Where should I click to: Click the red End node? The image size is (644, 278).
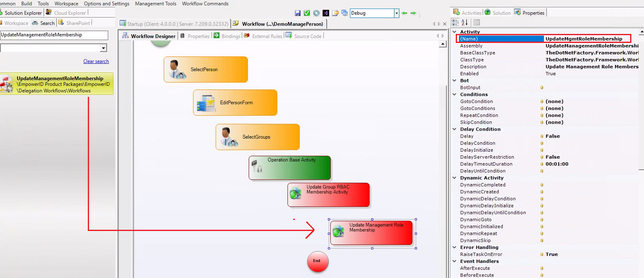[317, 261]
